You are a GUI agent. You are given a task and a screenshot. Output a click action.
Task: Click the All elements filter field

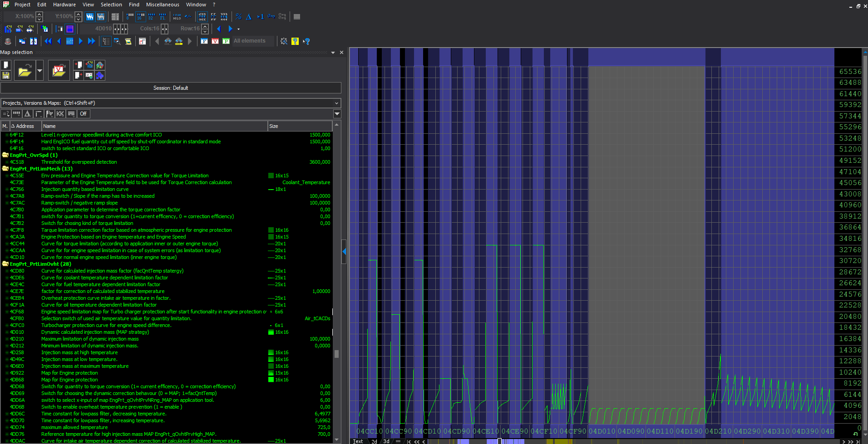coord(254,41)
